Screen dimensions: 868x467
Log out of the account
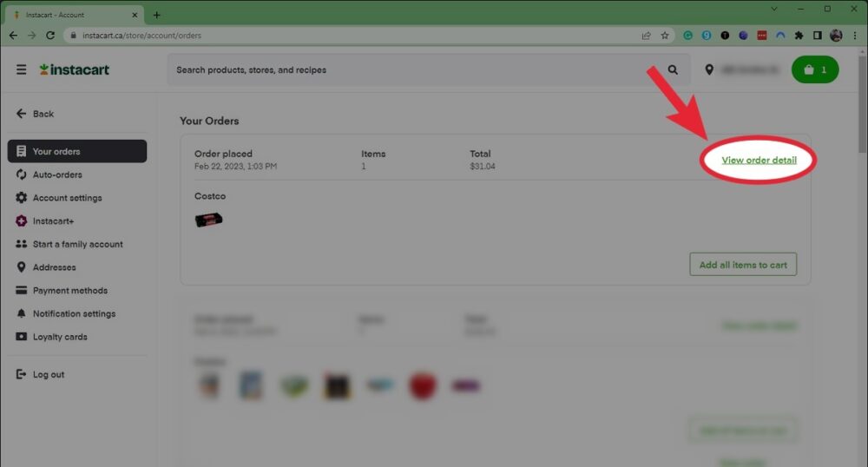(48, 375)
